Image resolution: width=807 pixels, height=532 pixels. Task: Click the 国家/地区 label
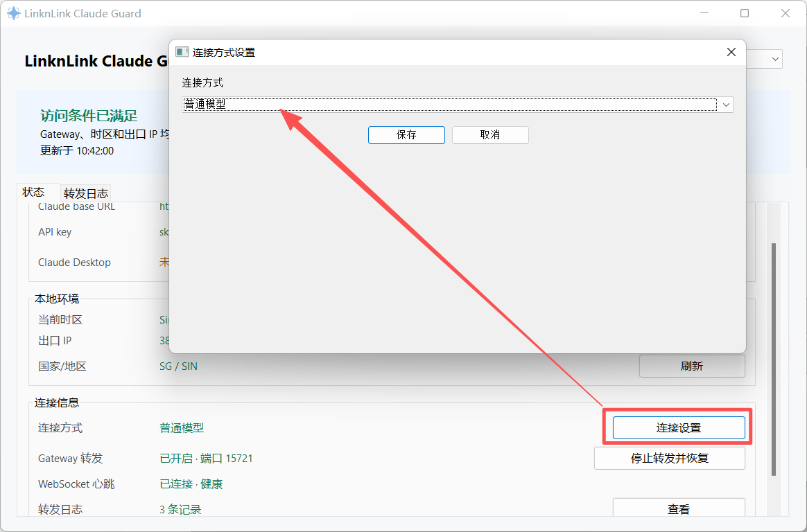pos(62,366)
